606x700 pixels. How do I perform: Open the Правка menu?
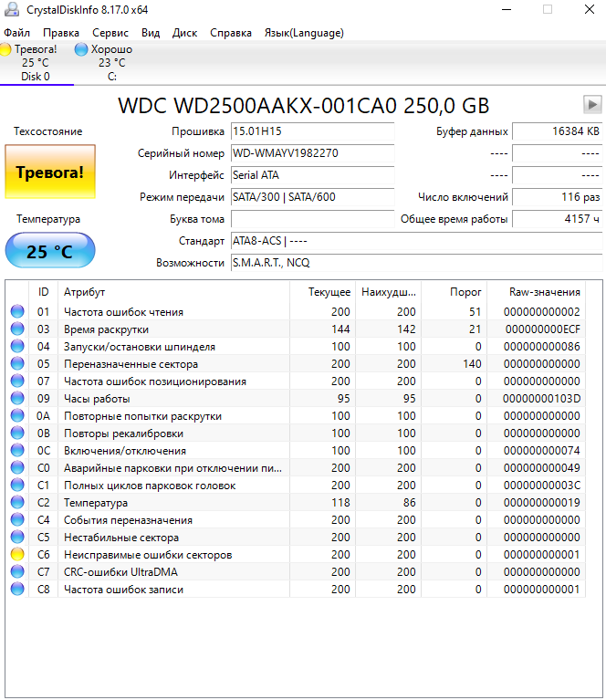[61, 33]
